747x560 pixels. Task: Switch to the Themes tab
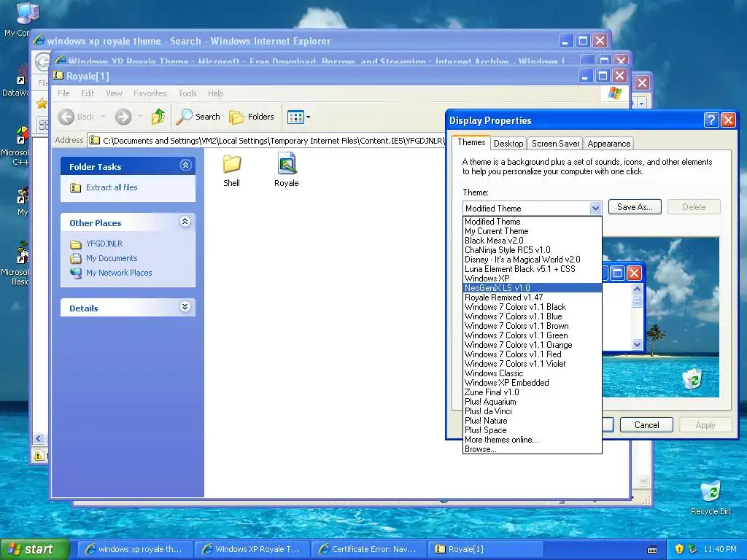click(471, 142)
